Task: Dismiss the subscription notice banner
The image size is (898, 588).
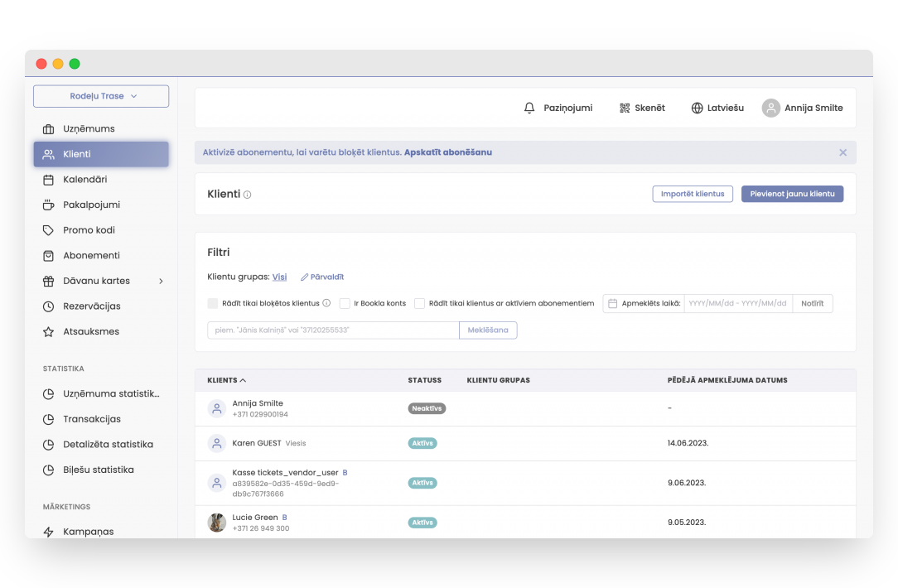Action: 842,152
